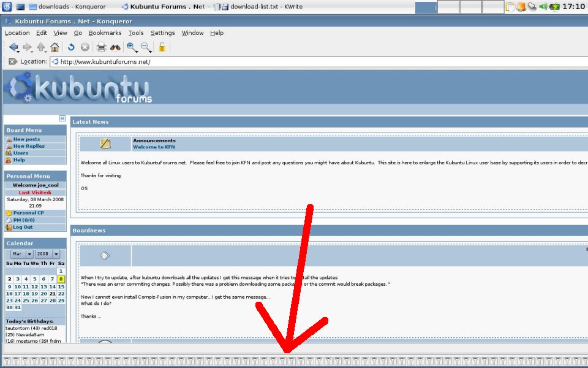Clear the location bar with the arrow icon
This screenshot has height=368, width=588.
coord(12,61)
